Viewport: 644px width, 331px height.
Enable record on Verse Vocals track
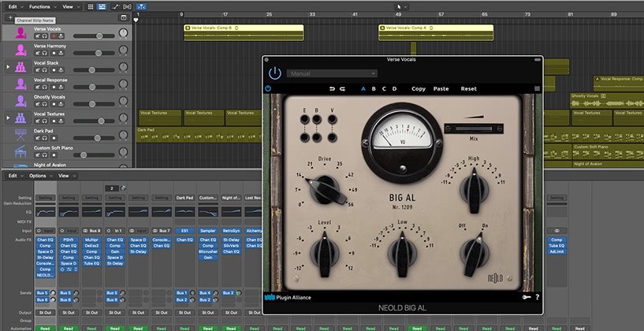(54, 37)
